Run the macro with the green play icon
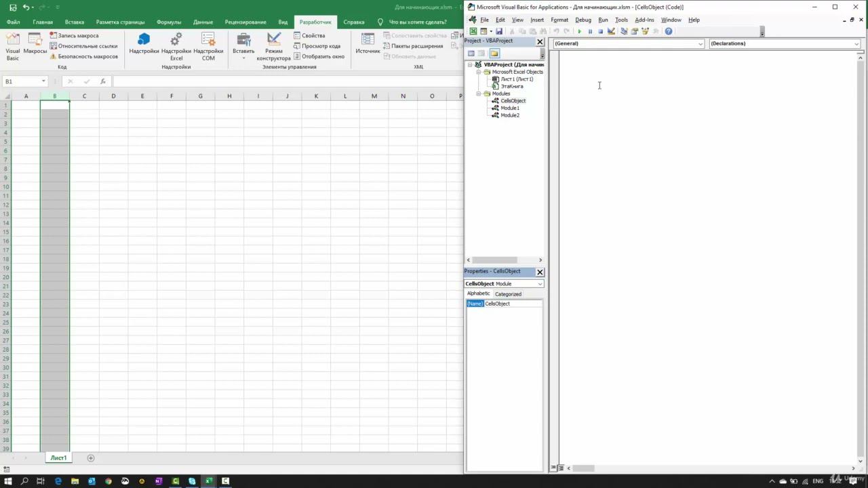The image size is (868, 488). coord(579,31)
